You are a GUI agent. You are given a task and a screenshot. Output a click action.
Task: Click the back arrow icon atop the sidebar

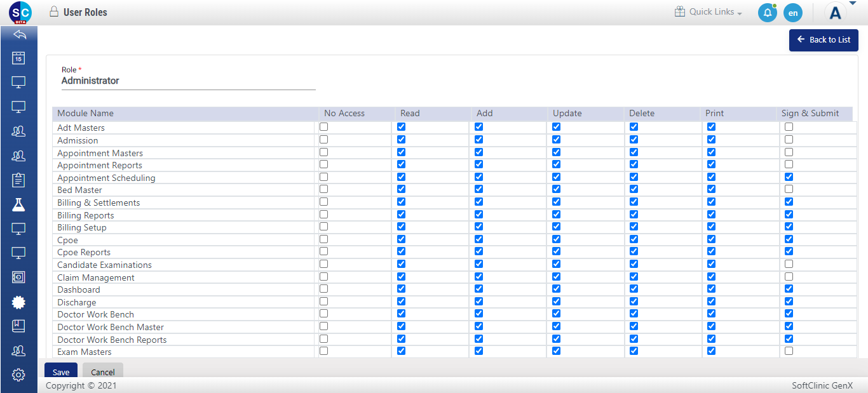click(x=18, y=34)
